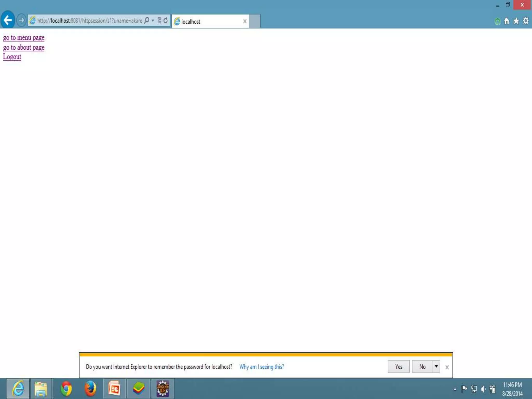This screenshot has width=532, height=399.
Task: Open the Home page icon
Action: pos(507,21)
